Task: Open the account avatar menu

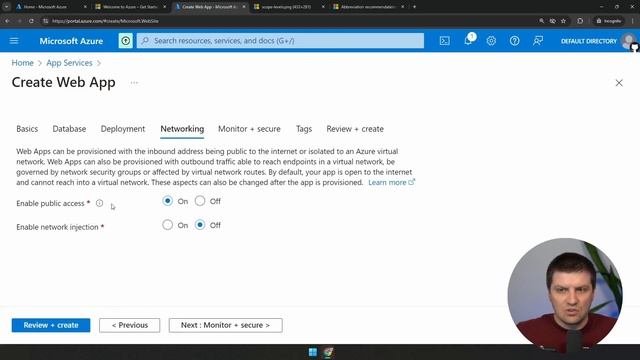Action: point(629,41)
